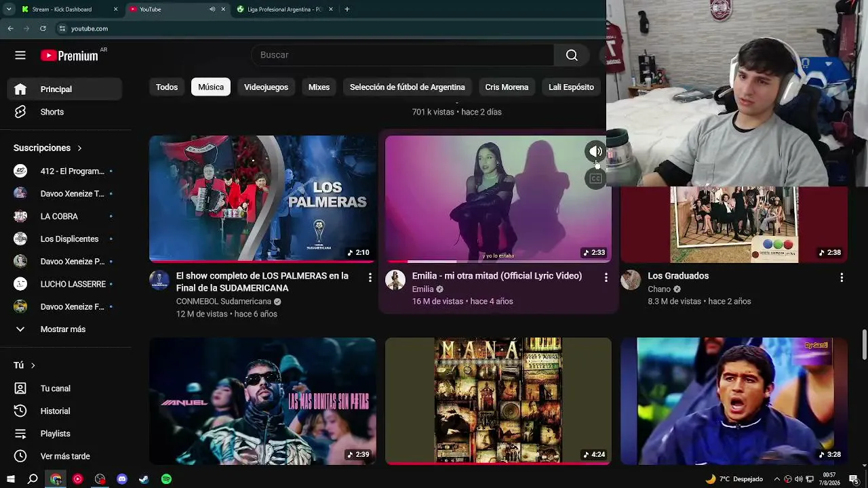
Task: Open Historial in the sidebar
Action: pos(65,411)
